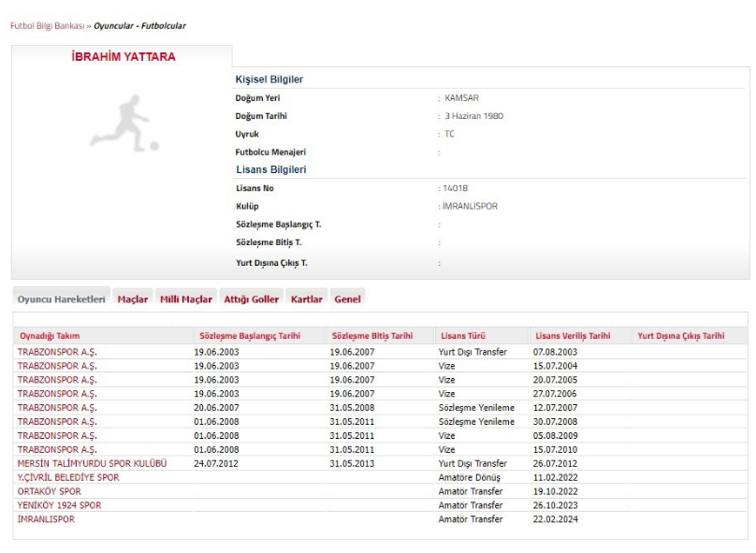The height and width of the screenshot is (553, 756).
Task: Visit the ORTAKÖY SPOR team link
Action: [50, 492]
